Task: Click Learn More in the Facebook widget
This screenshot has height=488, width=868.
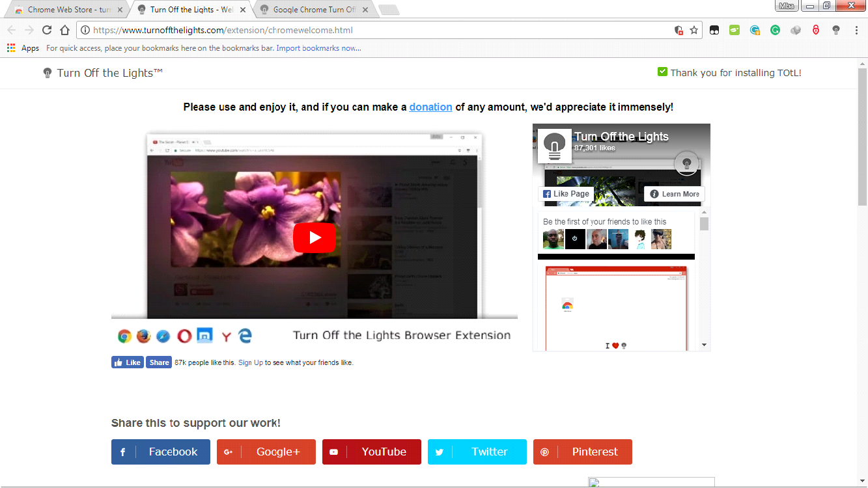Action: click(675, 194)
